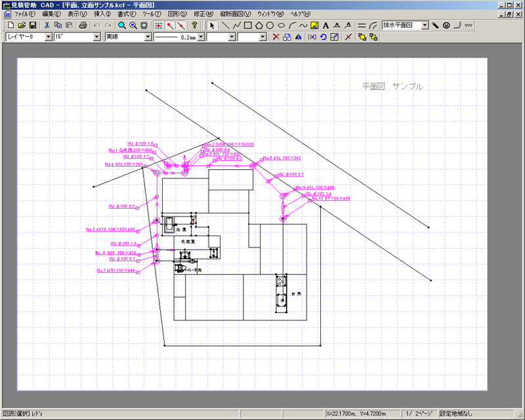Open help with the yellow question mark icon
This screenshot has width=525, height=420.
point(194,26)
